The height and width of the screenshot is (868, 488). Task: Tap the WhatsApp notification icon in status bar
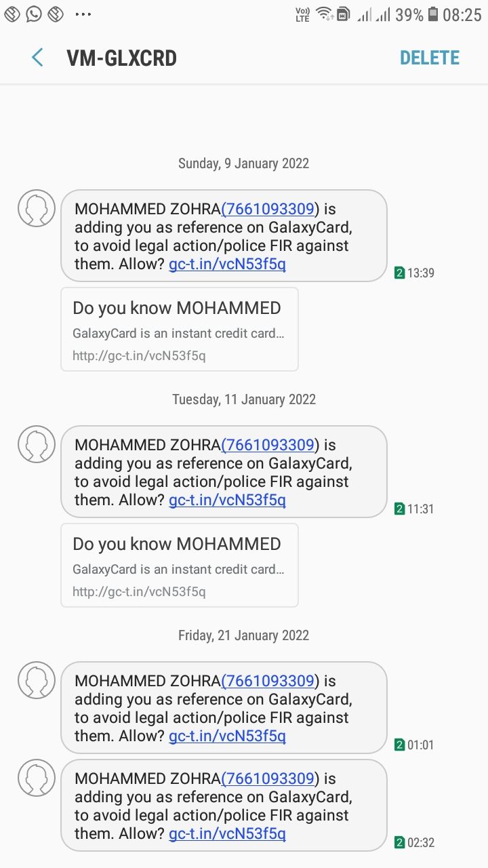(34, 14)
